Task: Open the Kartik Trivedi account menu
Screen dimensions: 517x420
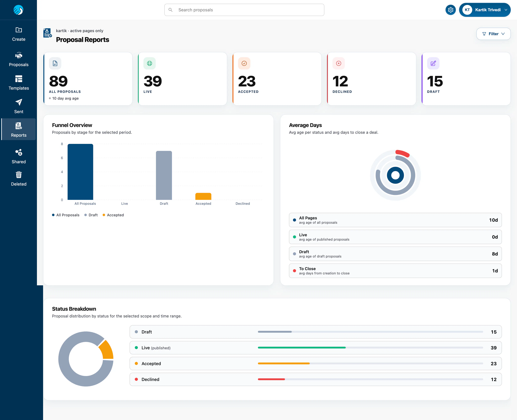Action: coord(485,10)
